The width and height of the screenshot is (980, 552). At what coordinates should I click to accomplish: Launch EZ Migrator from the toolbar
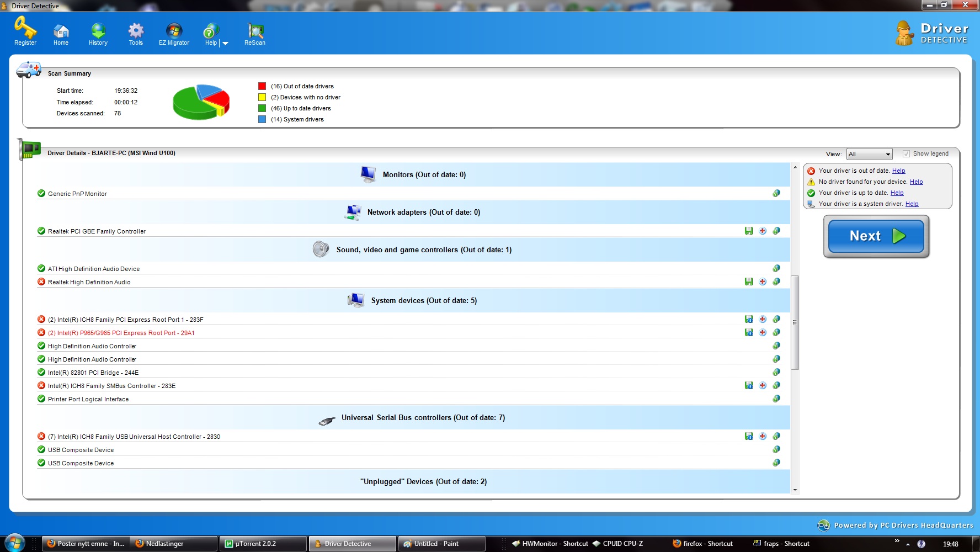[174, 33]
